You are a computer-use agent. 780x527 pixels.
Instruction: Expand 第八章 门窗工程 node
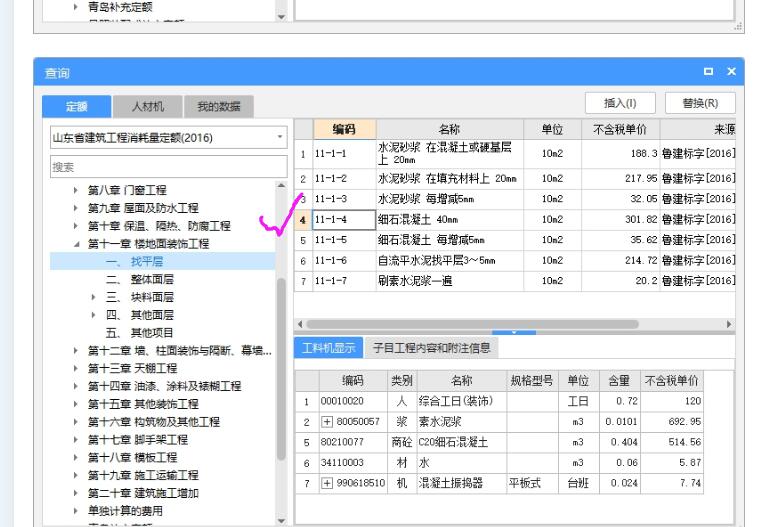coord(76,190)
